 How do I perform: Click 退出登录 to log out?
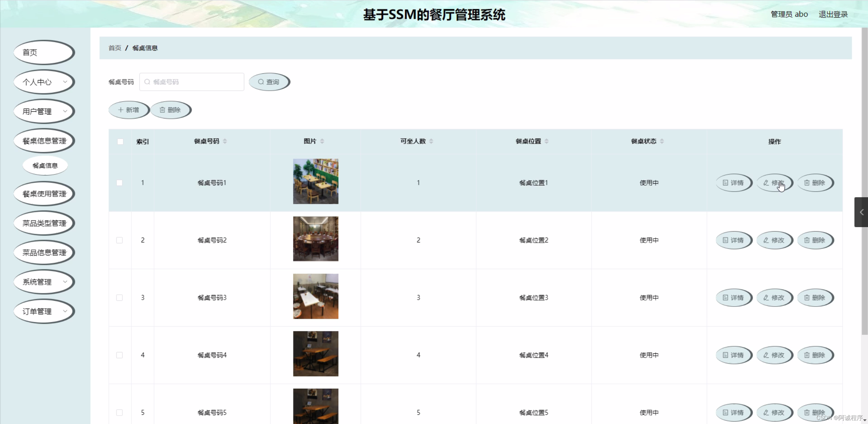tap(833, 14)
